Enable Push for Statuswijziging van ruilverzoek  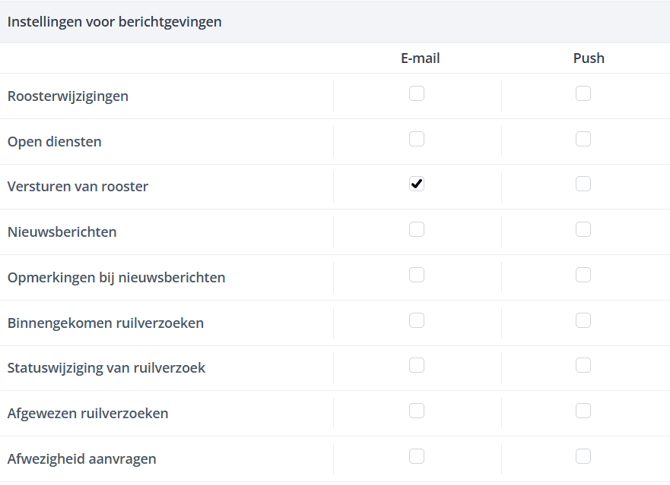[x=583, y=366]
